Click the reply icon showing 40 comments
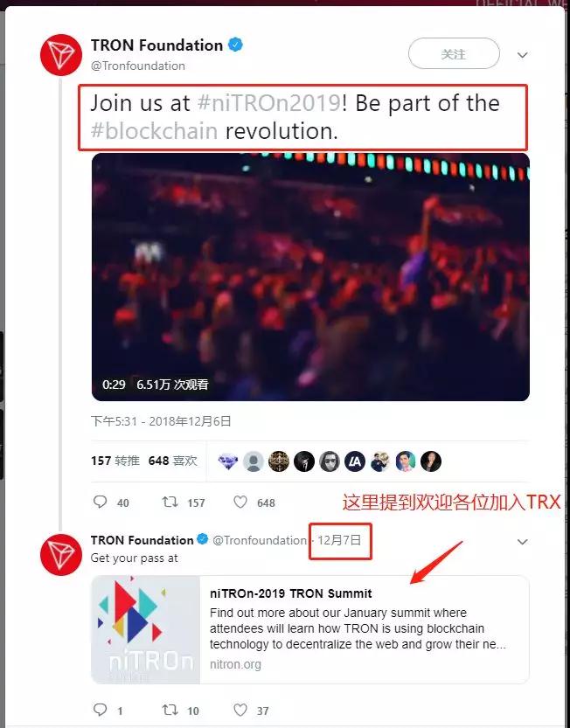Image resolution: width=570 pixels, height=728 pixels. pos(100,502)
